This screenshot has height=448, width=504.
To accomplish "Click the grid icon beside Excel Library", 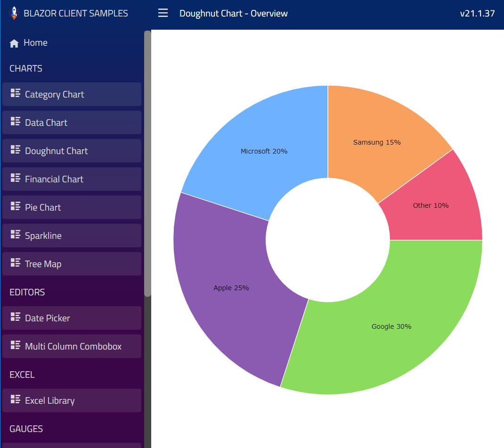I will coord(16,399).
